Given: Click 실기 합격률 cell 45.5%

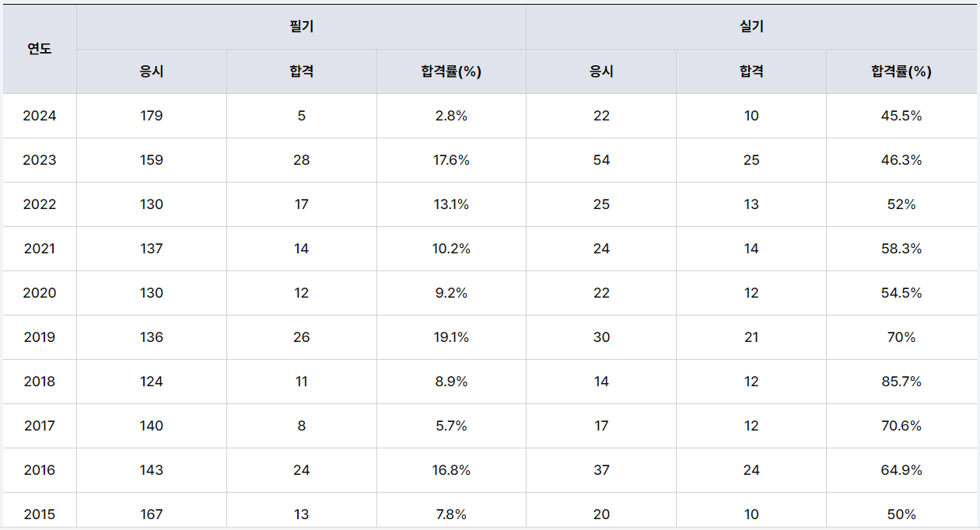Looking at the screenshot, I should (901, 116).
